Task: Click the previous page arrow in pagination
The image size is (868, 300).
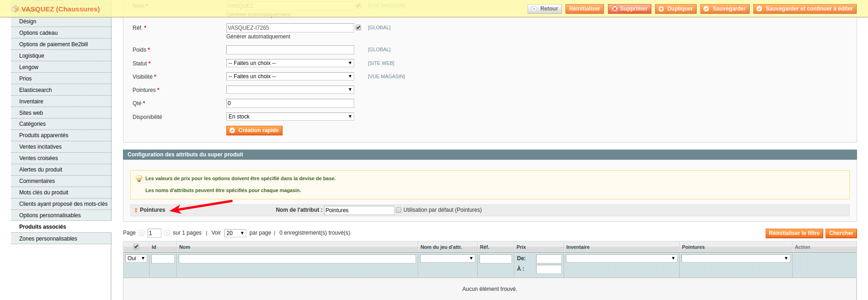Action: [x=142, y=233]
